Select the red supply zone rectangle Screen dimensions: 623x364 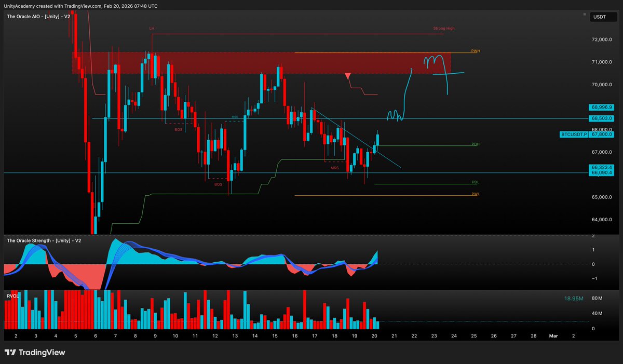click(x=261, y=62)
